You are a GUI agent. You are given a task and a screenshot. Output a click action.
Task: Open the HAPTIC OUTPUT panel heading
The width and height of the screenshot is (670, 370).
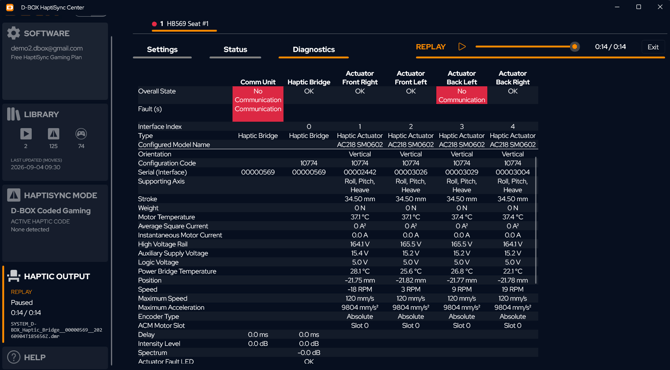pos(57,276)
